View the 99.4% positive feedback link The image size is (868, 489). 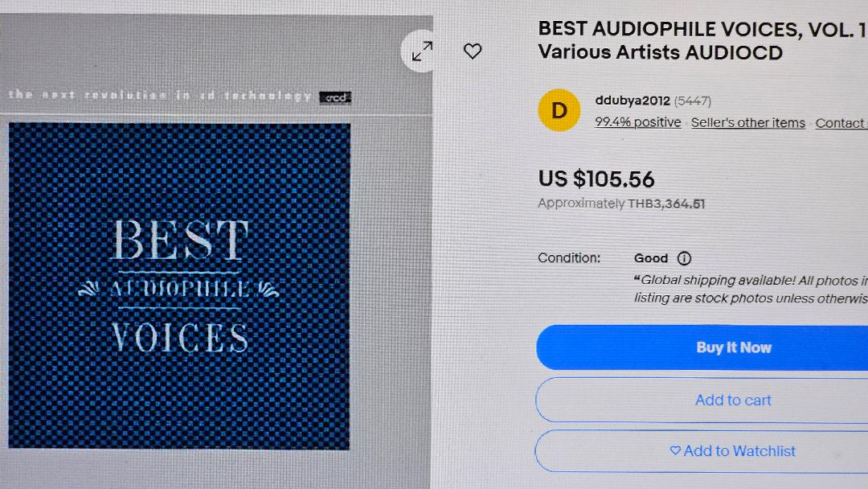[x=637, y=121]
